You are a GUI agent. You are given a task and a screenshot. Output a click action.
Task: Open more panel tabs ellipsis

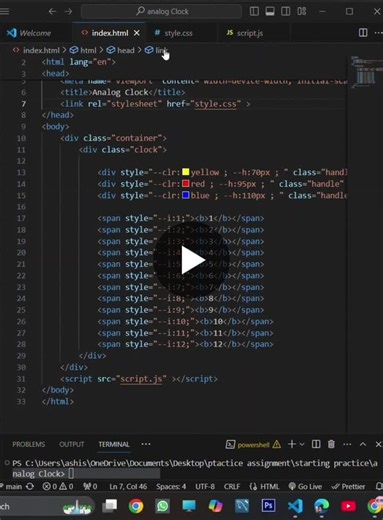[146, 444]
